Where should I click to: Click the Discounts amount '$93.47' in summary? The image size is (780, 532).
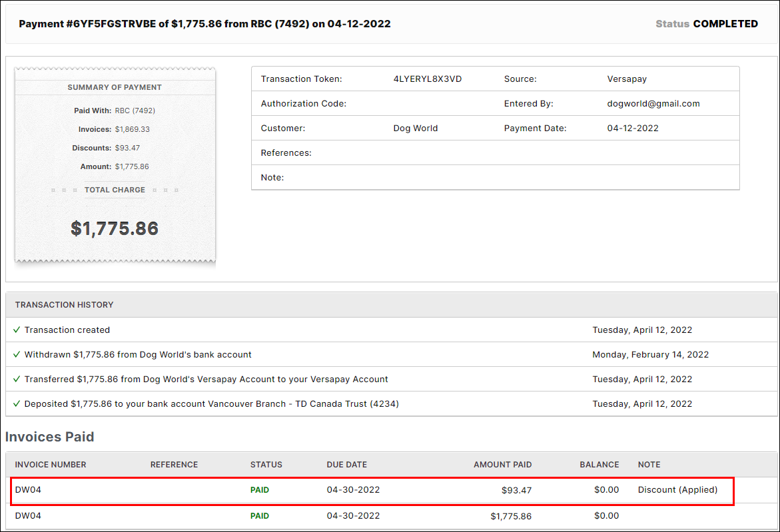pos(127,148)
